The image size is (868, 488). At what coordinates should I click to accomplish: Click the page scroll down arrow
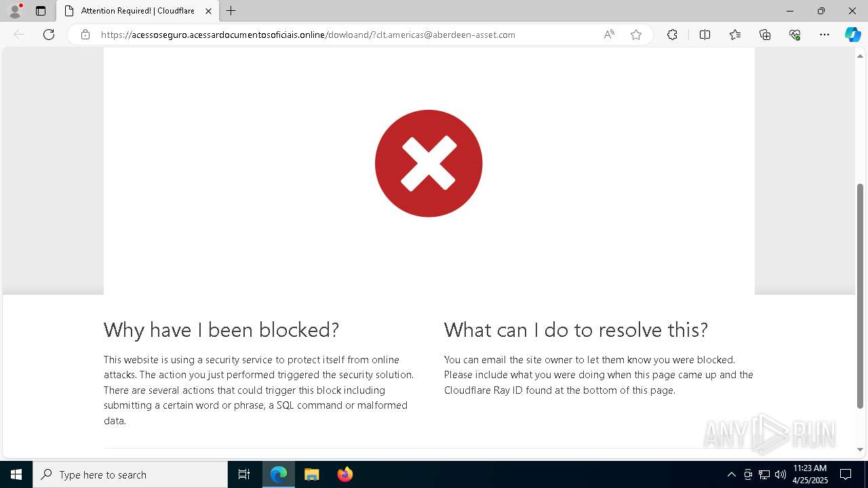860,449
